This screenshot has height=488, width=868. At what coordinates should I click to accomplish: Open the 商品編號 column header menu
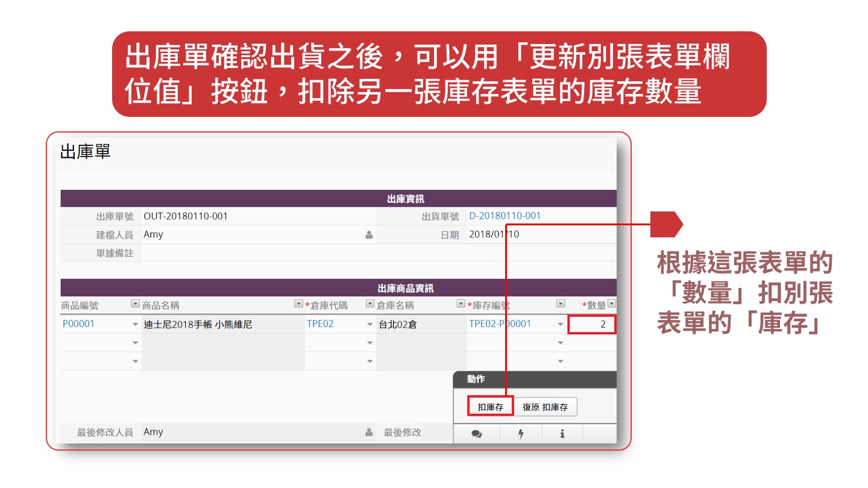click(x=135, y=304)
